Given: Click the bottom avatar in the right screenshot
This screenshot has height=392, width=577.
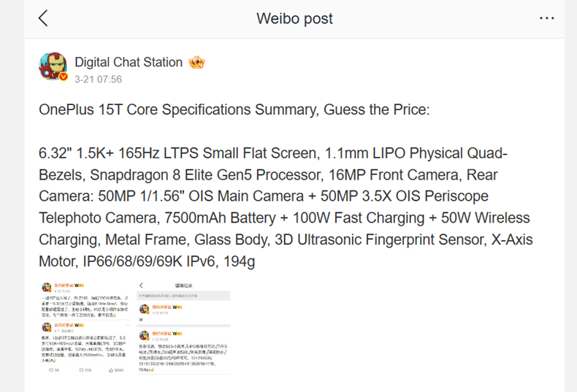Looking at the screenshot, I should pos(145,335).
